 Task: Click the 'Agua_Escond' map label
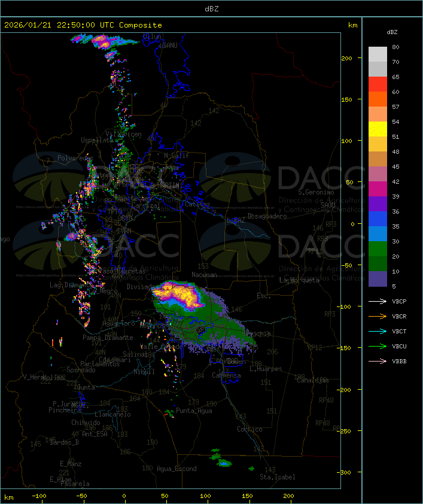click(x=176, y=469)
